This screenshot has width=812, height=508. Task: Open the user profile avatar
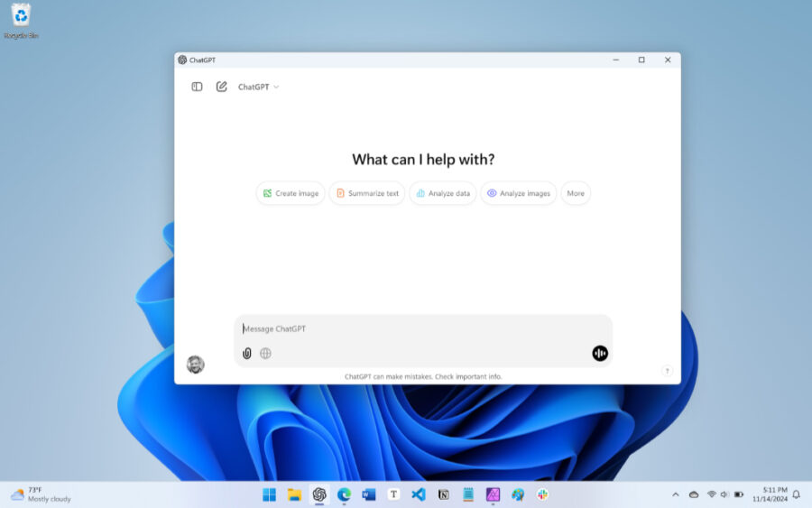(x=195, y=365)
